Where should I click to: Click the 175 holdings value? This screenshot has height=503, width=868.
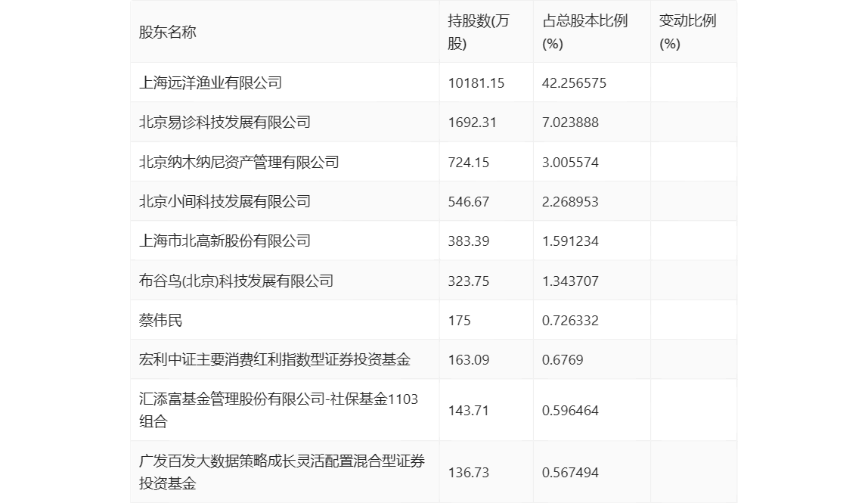coord(460,320)
